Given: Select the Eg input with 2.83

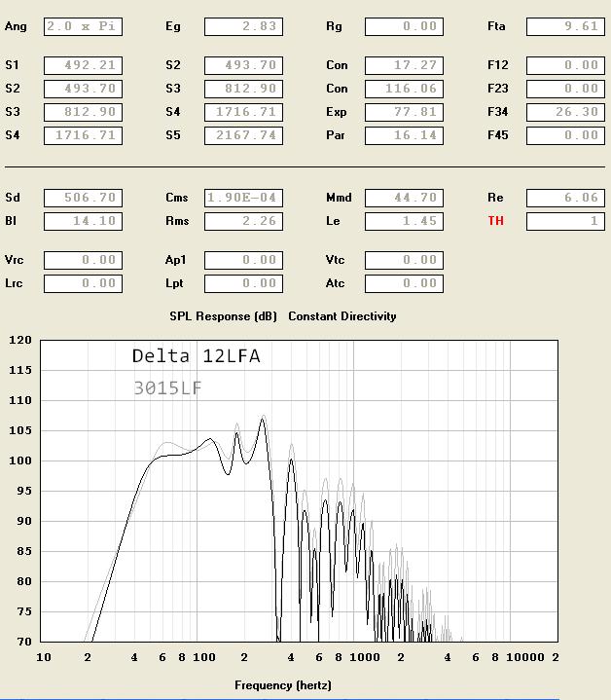Looking at the screenshot, I should (243, 26).
